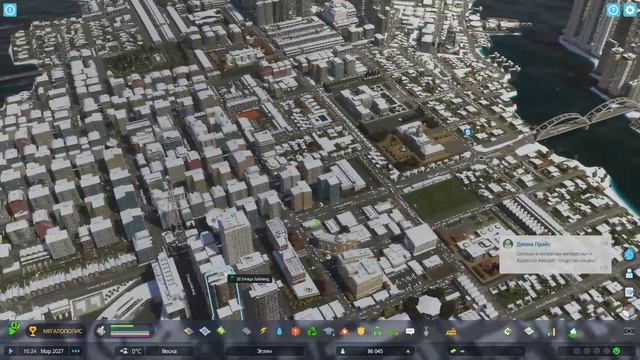Open the orange healthcare icon

296,331
